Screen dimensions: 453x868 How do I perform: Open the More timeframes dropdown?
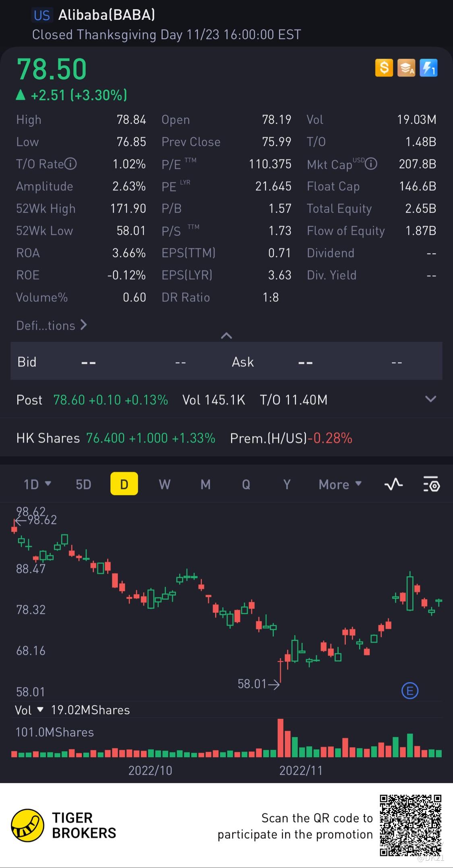[340, 484]
